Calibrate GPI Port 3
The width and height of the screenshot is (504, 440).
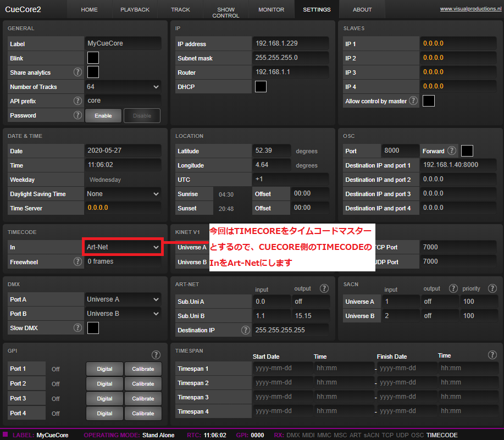click(x=143, y=399)
